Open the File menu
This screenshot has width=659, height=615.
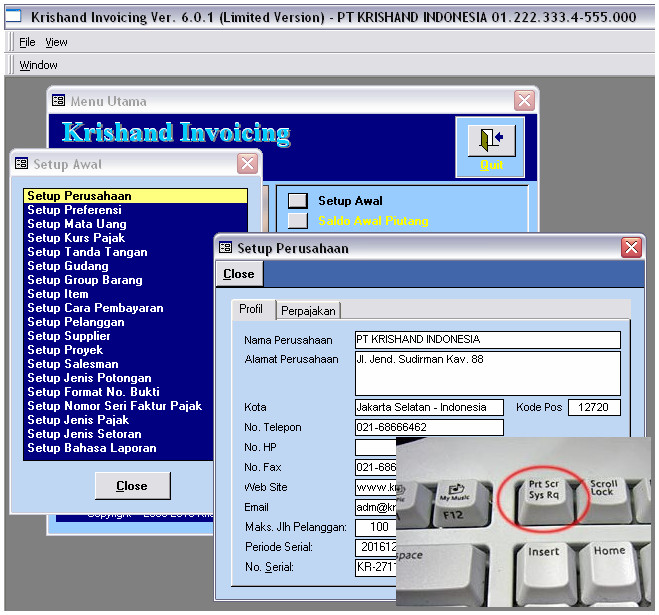click(x=27, y=42)
